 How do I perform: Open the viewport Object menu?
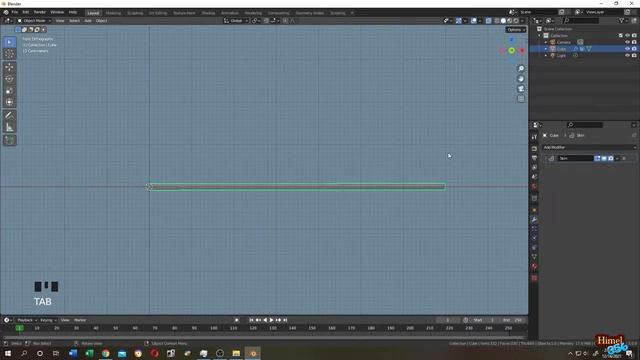coord(101,21)
